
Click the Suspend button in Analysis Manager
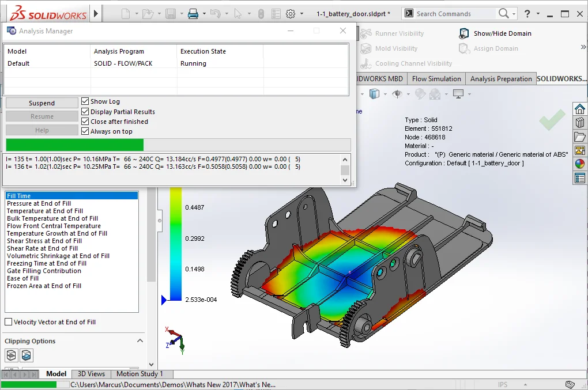42,103
